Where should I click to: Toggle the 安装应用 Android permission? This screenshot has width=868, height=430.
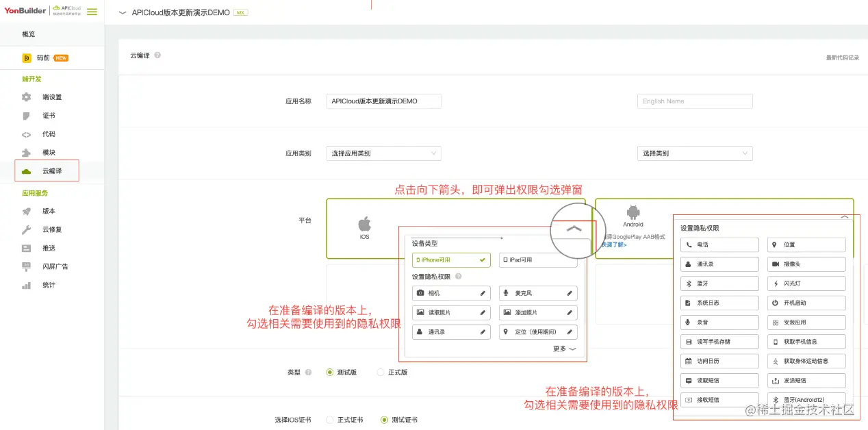(x=806, y=322)
